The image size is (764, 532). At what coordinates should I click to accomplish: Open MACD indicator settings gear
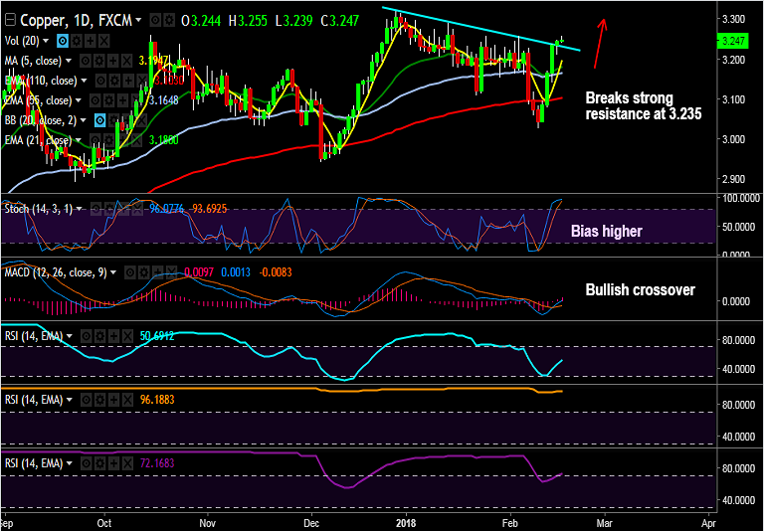point(143,272)
